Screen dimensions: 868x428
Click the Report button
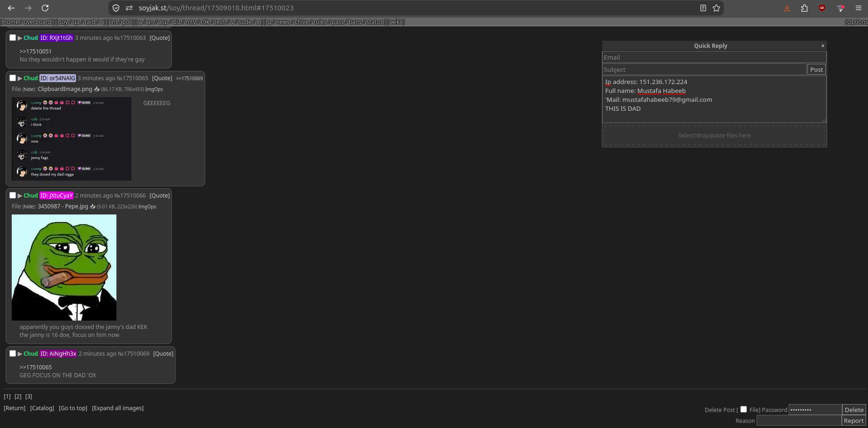pyautogui.click(x=853, y=421)
